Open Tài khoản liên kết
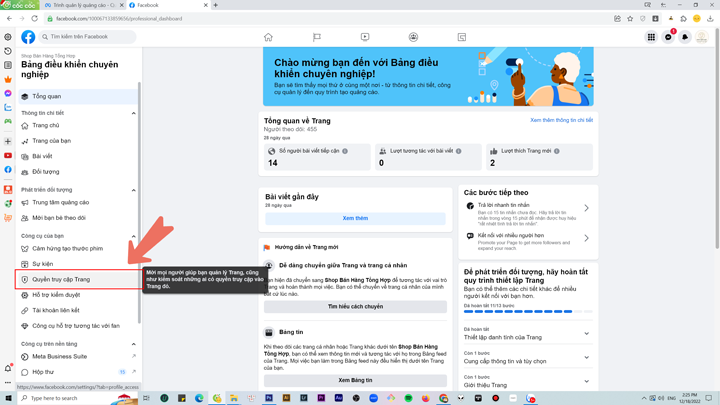The image size is (720, 405). [78, 310]
